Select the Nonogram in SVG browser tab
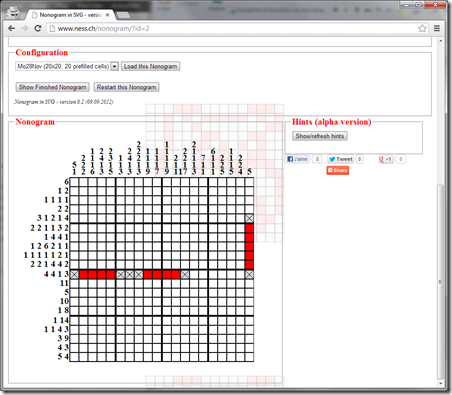This screenshot has width=452, height=395. click(70, 15)
